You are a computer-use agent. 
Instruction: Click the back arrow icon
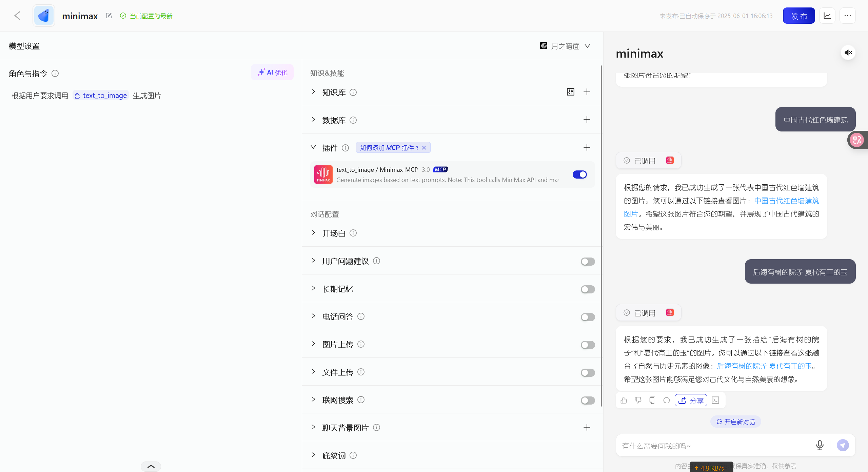tap(17, 16)
